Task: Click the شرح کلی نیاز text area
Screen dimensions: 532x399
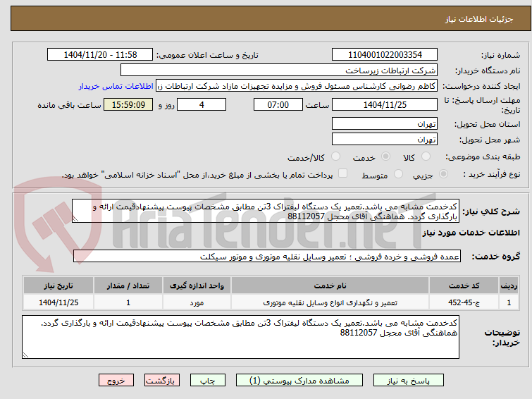Action: (266, 211)
